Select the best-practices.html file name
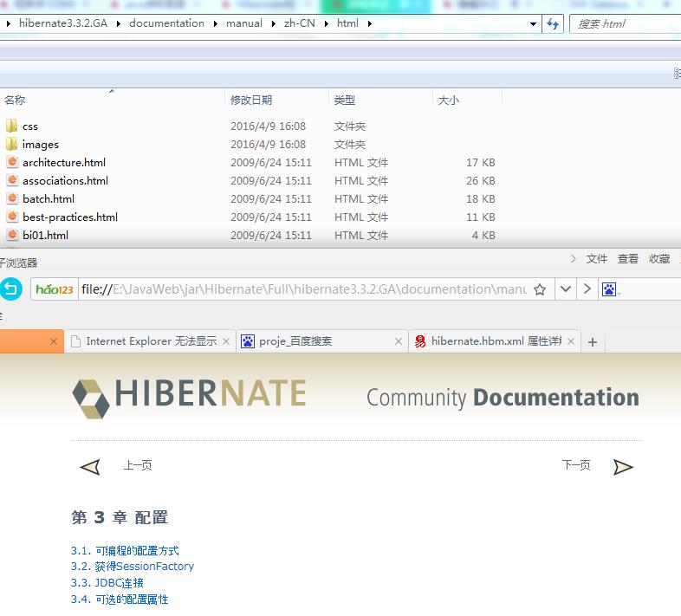Image resolution: width=681 pixels, height=616 pixels. pos(70,217)
